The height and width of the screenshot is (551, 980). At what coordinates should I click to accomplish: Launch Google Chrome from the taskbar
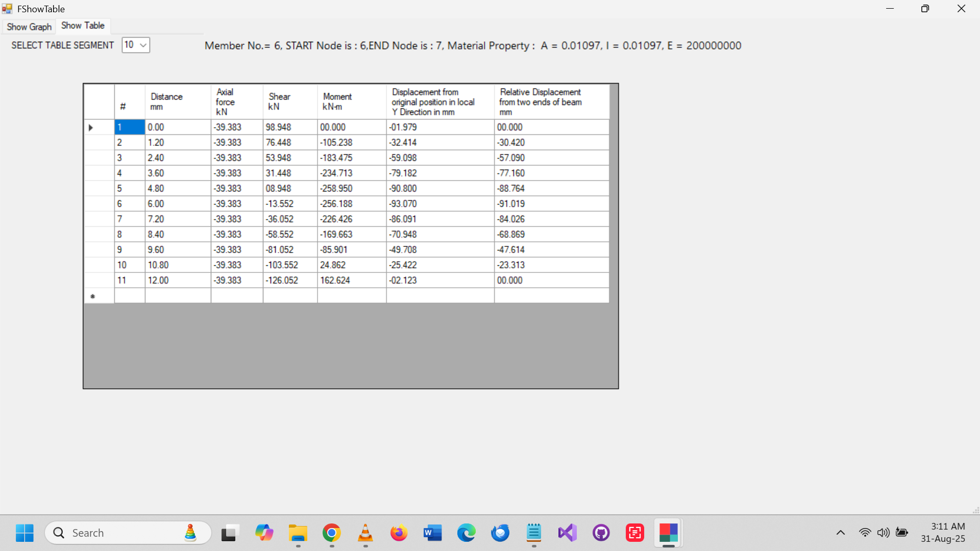pyautogui.click(x=331, y=533)
